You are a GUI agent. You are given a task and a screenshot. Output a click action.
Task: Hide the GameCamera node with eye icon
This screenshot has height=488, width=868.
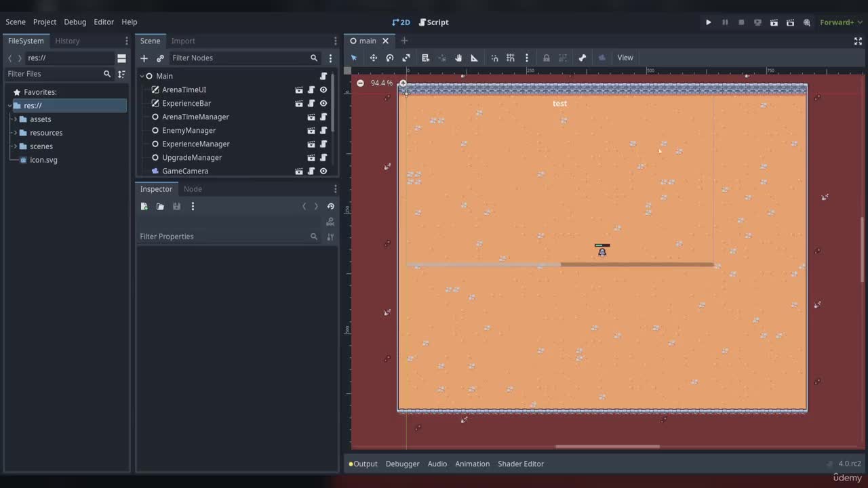(323, 171)
